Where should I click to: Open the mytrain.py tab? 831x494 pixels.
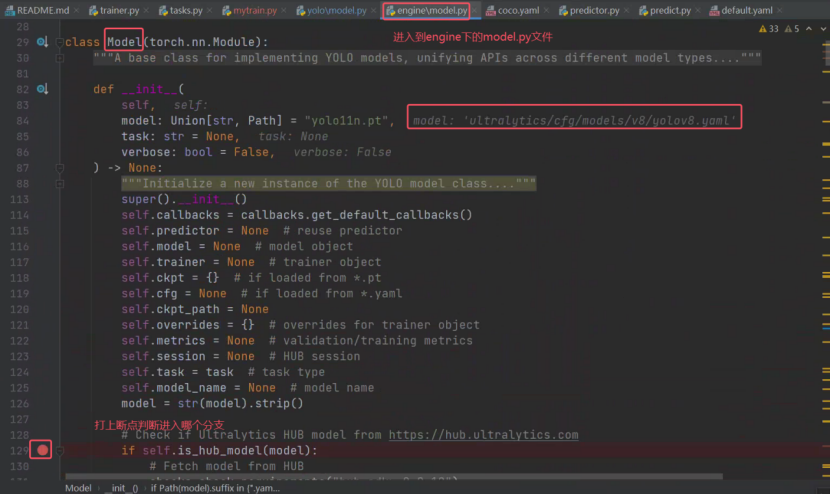[254, 10]
